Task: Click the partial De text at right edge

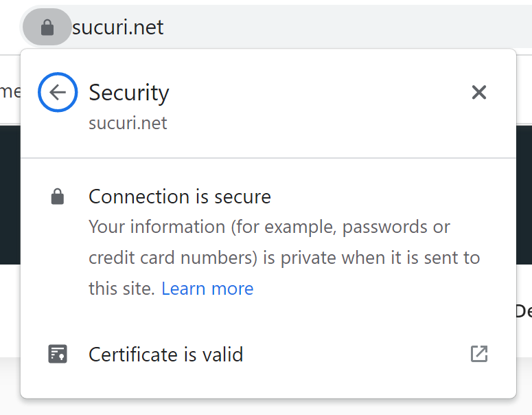Action: [x=523, y=311]
